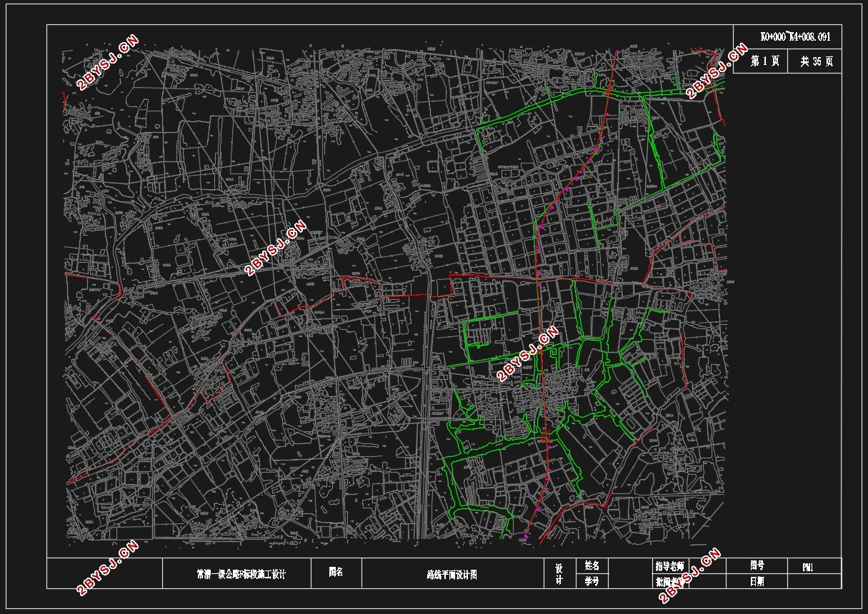Click the '指导老师' label

[x=669, y=565]
